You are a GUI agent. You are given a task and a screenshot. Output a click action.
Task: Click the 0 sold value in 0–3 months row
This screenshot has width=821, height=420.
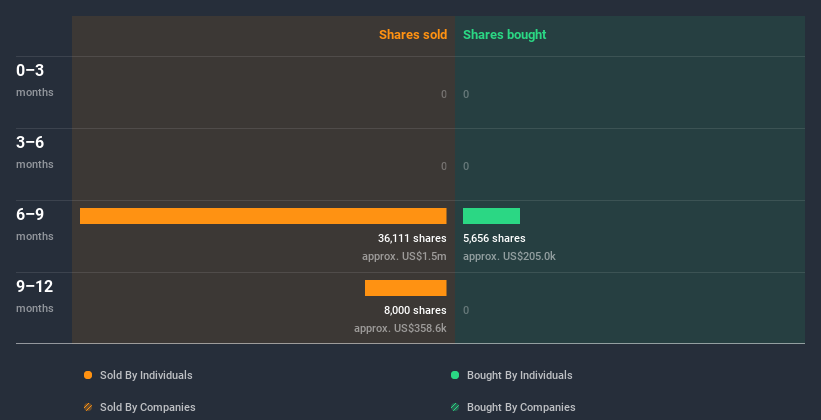click(x=444, y=94)
